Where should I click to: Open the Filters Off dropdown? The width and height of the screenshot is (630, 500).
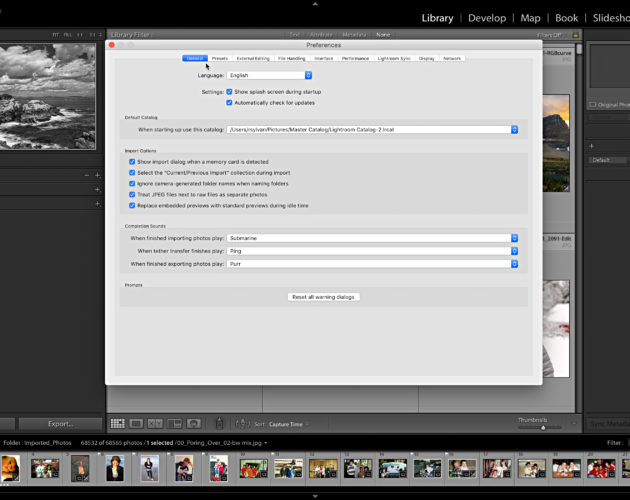(x=552, y=35)
